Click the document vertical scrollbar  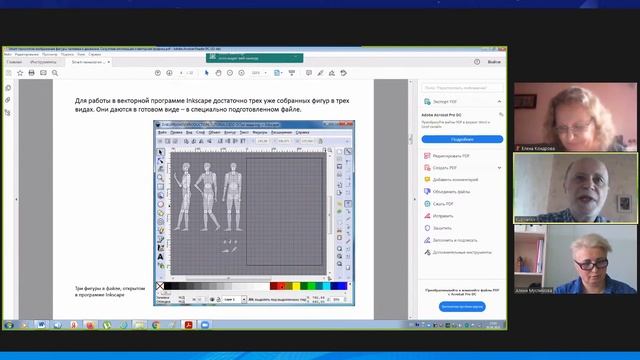pos(411,199)
